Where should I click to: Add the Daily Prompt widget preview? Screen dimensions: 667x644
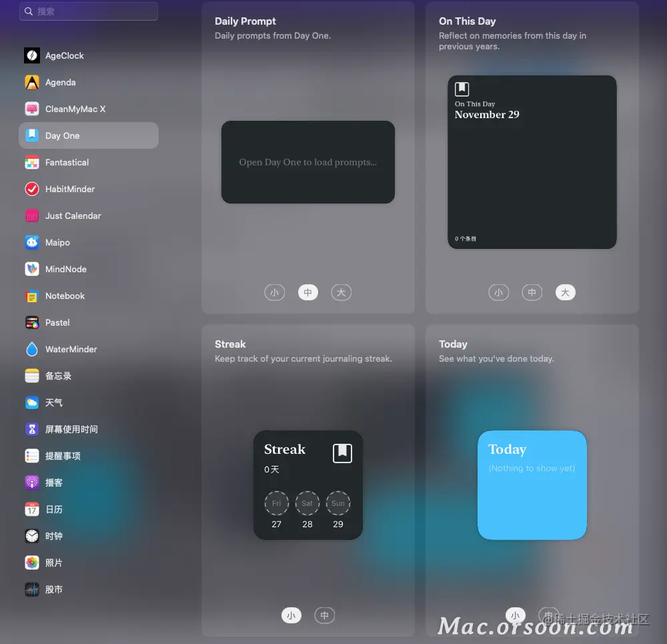click(x=308, y=162)
